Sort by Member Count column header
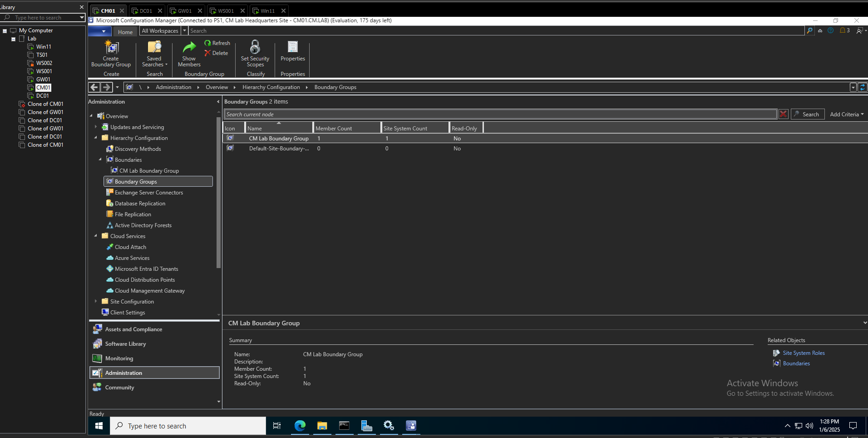This screenshot has width=868, height=438. pos(347,129)
